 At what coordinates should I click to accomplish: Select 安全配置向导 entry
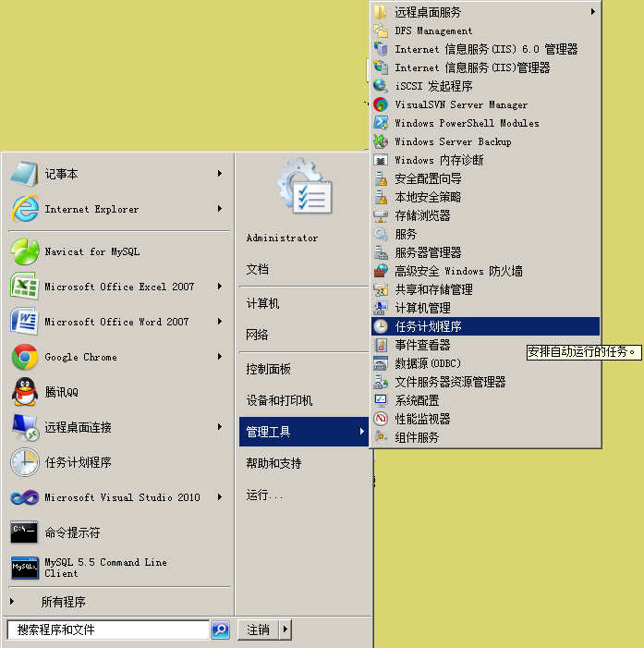coord(485,178)
